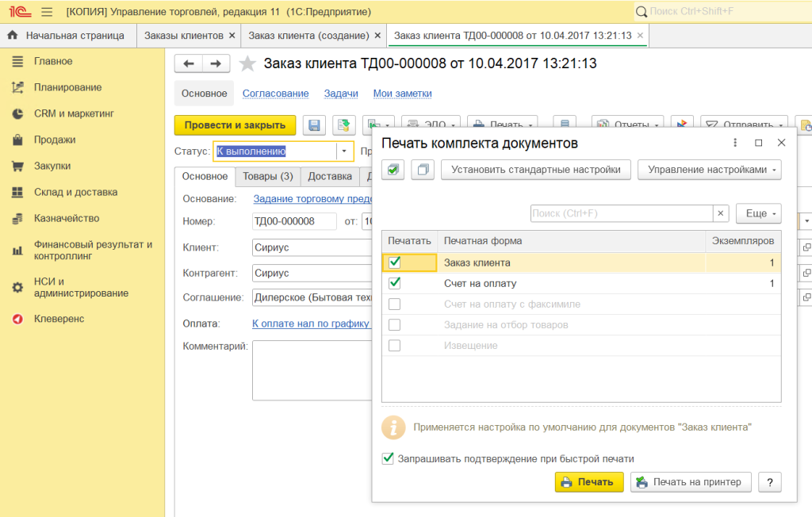Click the magnifier icon in the title bar
Viewport: 812px width, 517px height.
641,11
